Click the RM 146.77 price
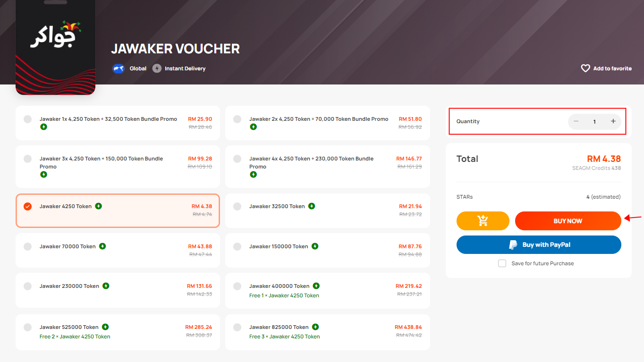 (x=409, y=159)
